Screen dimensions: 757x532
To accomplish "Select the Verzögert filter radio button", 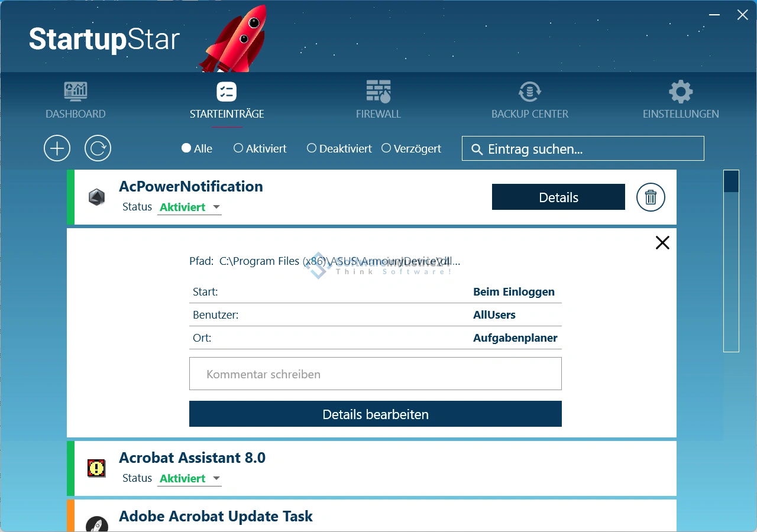I will [386, 148].
